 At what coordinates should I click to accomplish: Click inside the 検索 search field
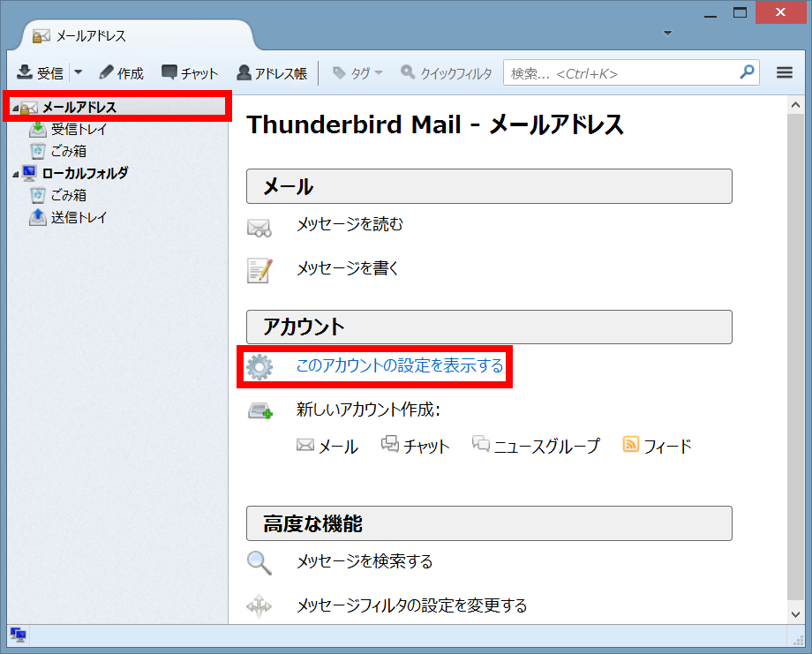pyautogui.click(x=618, y=72)
